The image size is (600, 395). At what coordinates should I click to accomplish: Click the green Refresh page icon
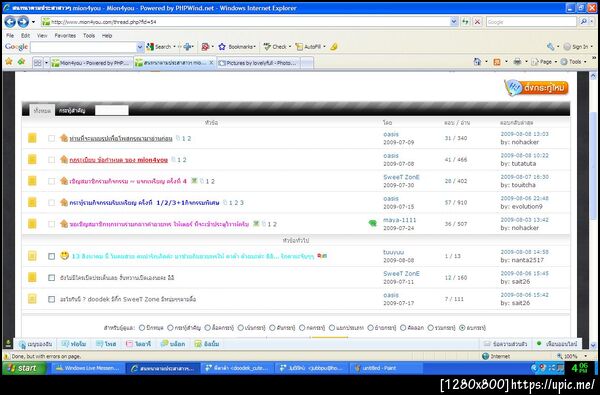[465, 22]
